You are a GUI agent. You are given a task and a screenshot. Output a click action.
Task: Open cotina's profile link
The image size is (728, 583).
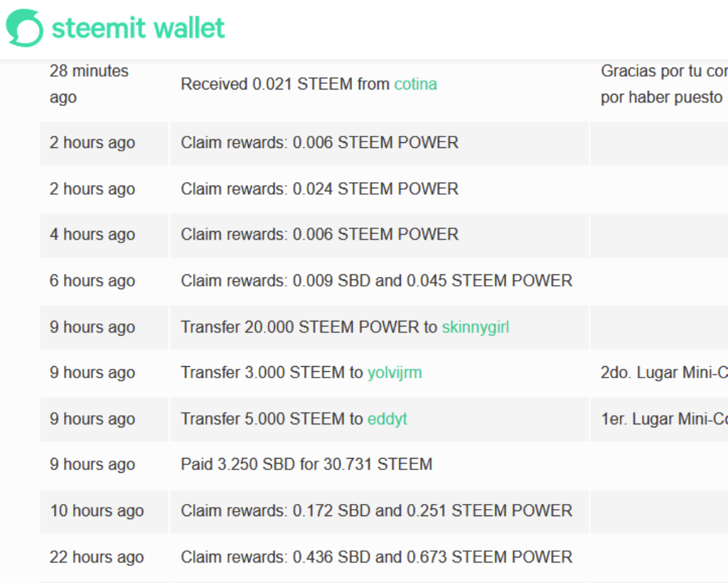pyautogui.click(x=415, y=84)
